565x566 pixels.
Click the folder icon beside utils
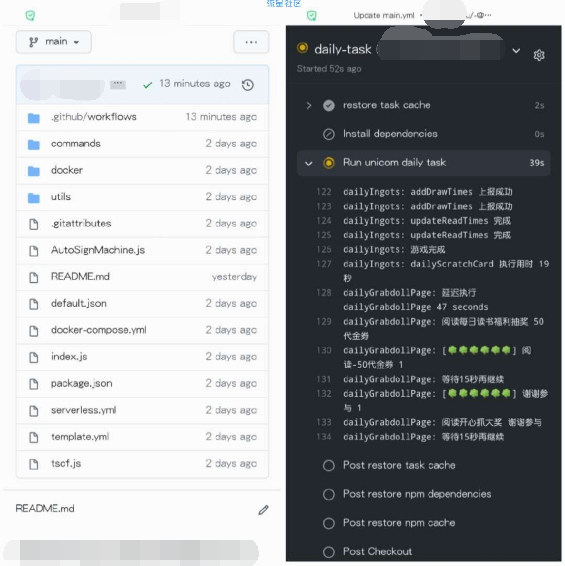pos(34,197)
